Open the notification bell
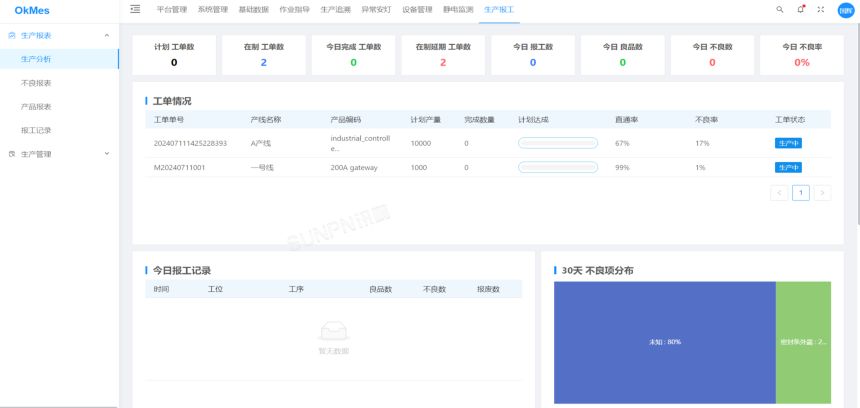Viewport: 860px width, 408px height. [801, 9]
